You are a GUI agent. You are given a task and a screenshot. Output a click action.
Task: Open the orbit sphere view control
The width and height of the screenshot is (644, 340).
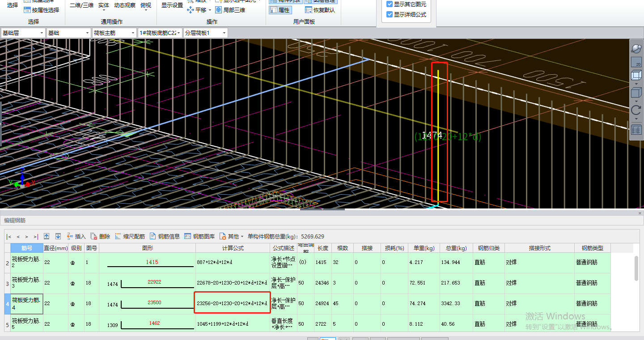point(636,48)
